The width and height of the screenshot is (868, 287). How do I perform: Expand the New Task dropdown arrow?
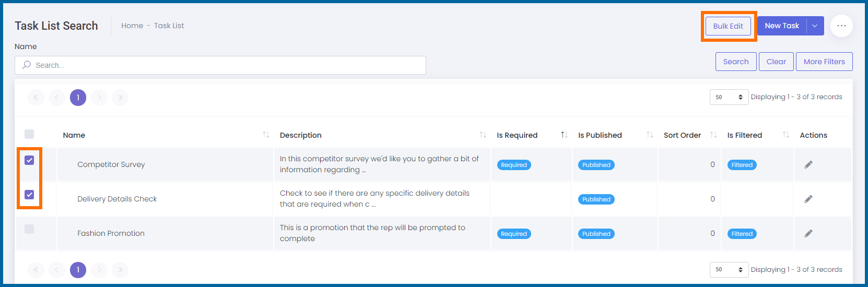[x=815, y=26]
